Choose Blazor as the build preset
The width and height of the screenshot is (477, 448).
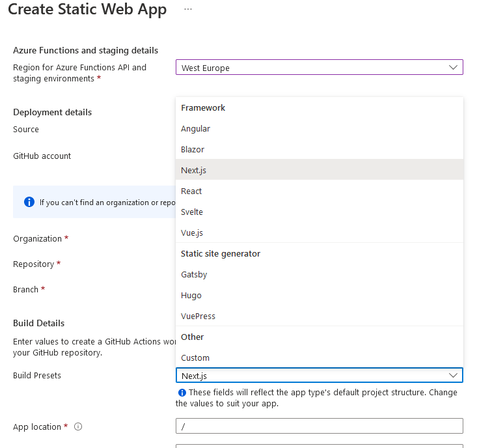[193, 149]
